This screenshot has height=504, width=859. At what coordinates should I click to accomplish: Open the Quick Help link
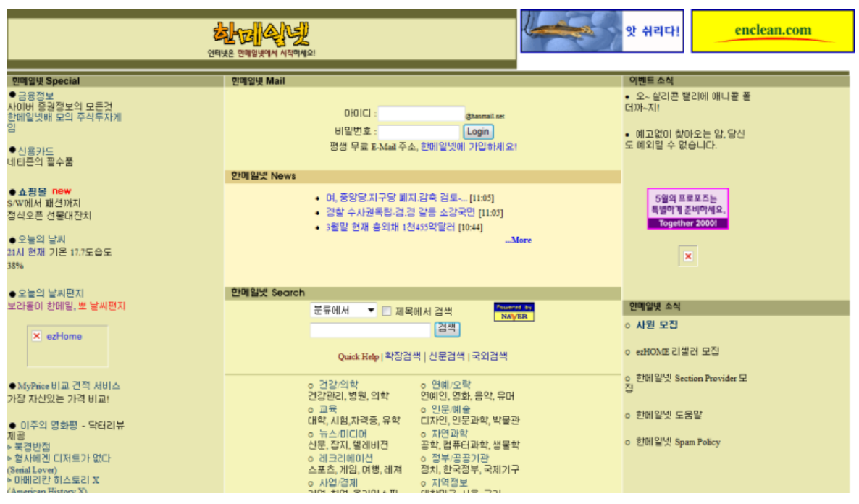click(x=359, y=356)
